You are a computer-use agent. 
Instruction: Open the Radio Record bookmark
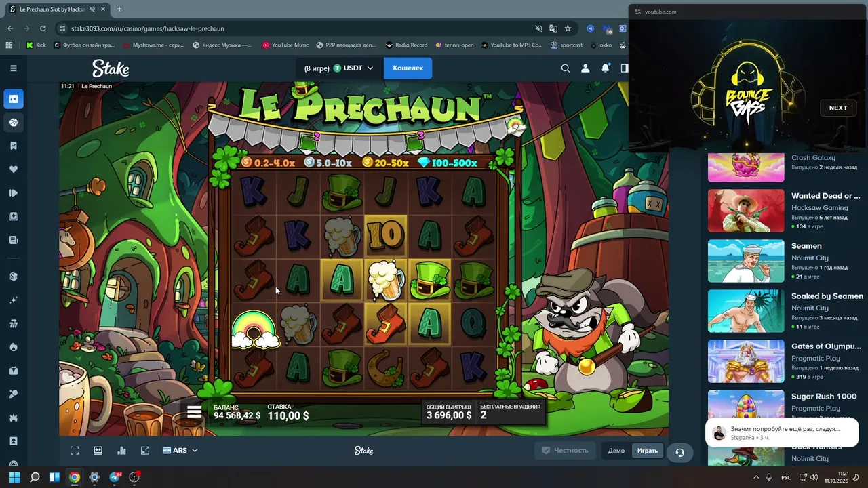click(406, 45)
